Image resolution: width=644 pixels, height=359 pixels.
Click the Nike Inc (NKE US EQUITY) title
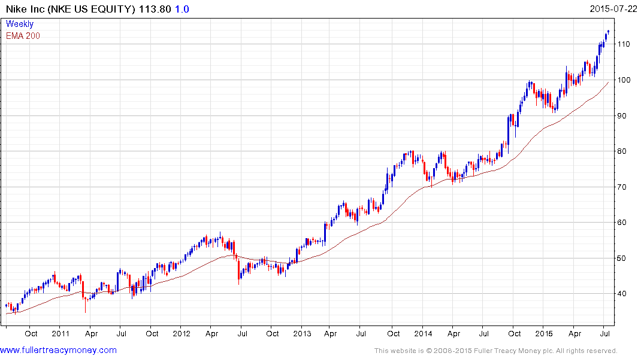(70, 9)
